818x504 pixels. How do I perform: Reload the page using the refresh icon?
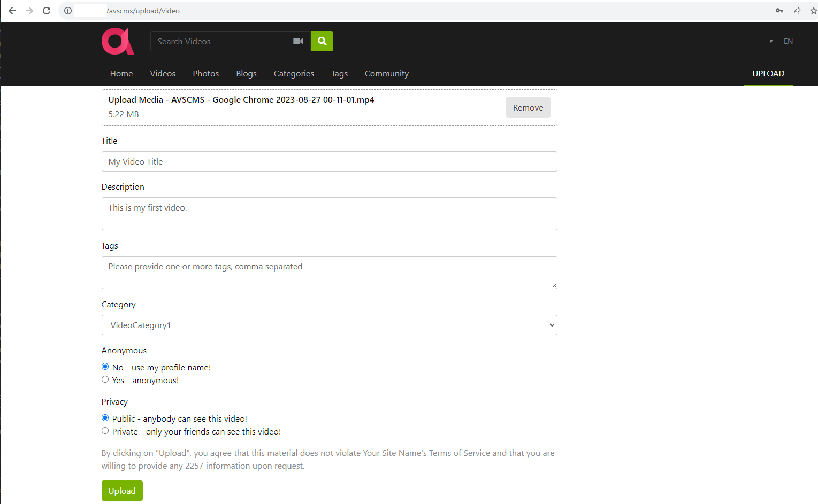47,11
